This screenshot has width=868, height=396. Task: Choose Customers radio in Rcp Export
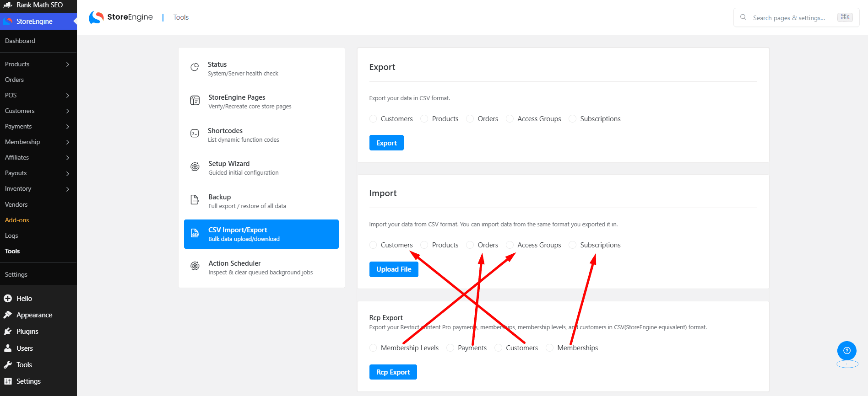[499, 348]
